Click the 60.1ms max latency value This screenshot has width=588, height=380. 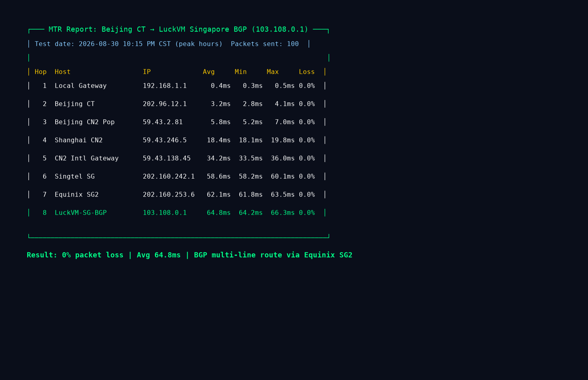tap(283, 177)
